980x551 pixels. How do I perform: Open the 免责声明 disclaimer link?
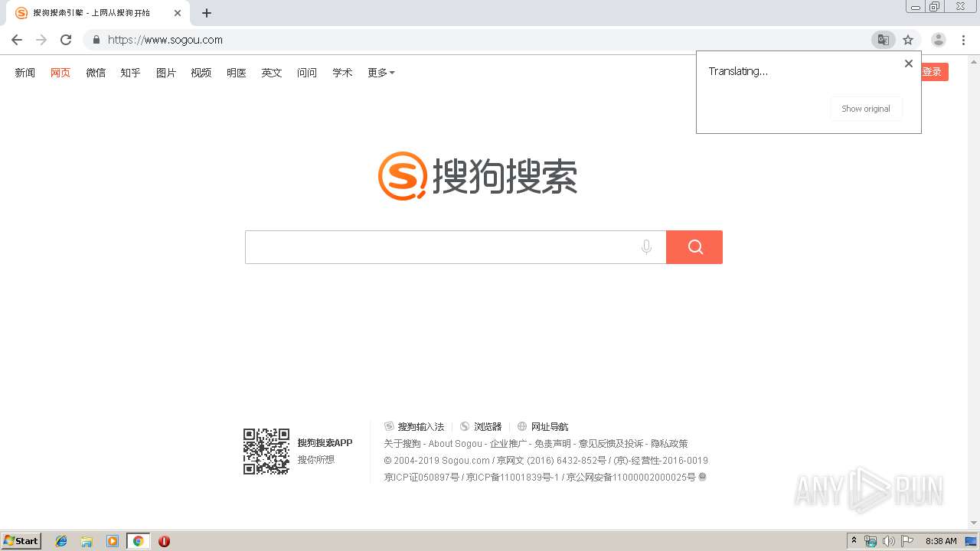[553, 444]
